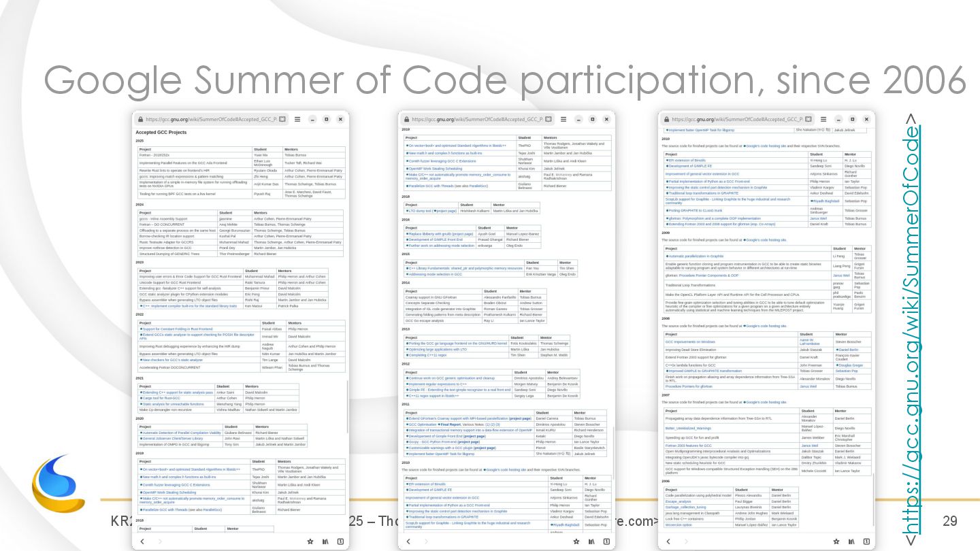
Task: Open 'Wcoercion option' link
Action: pyautogui.click(x=679, y=525)
